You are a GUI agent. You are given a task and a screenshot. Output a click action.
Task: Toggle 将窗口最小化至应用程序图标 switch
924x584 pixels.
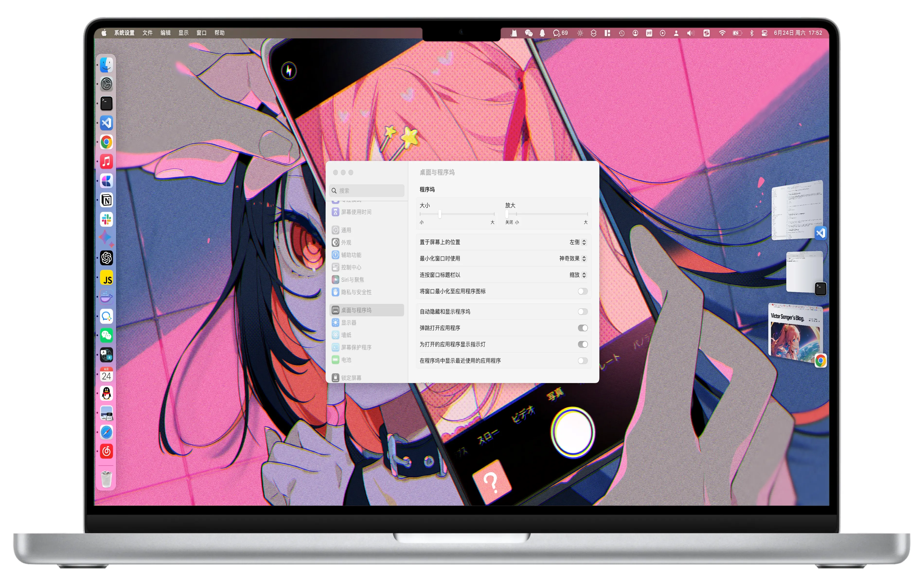point(583,292)
